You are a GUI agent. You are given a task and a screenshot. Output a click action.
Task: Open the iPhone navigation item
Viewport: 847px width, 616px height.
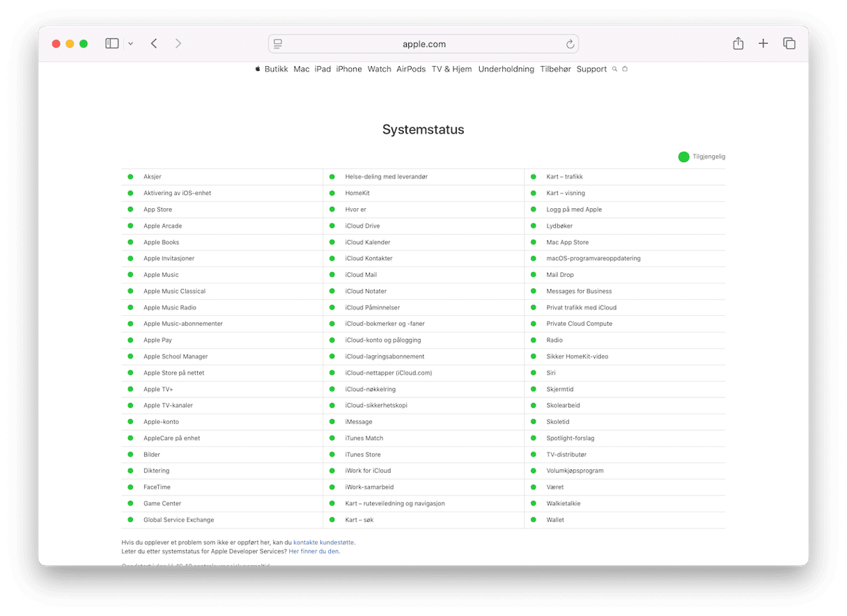point(349,69)
